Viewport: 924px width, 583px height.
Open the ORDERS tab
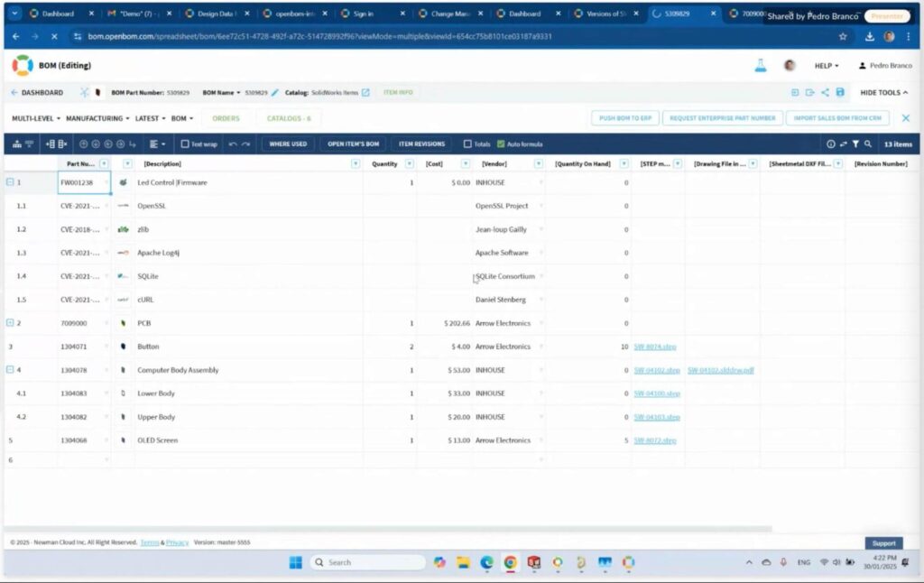[226, 118]
